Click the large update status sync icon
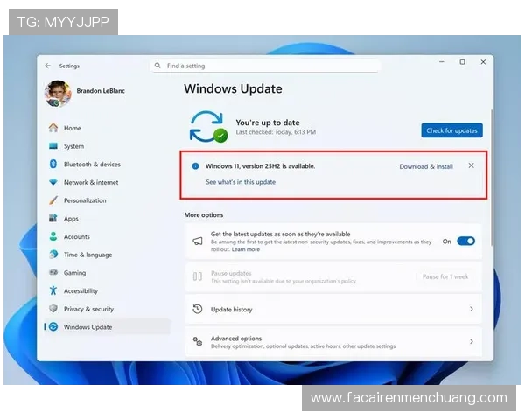Screen dimensions: 525x420 point(208,127)
